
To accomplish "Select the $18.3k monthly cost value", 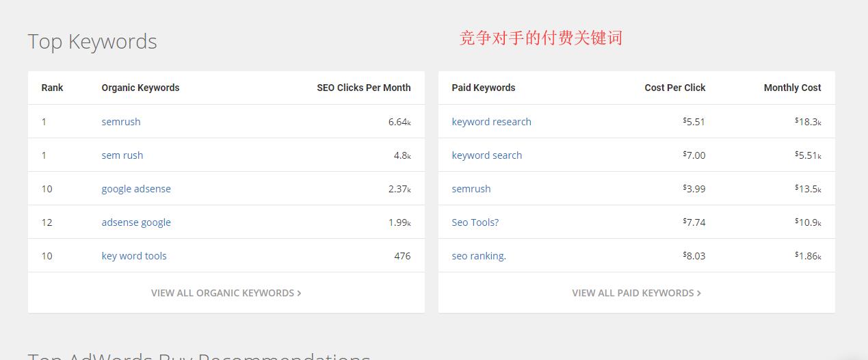I will (x=808, y=122).
